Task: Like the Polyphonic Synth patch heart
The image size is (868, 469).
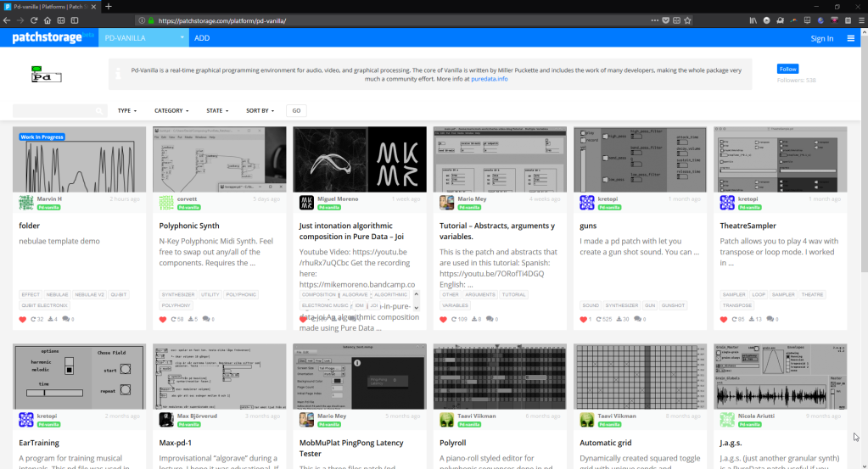Action: pos(163,320)
